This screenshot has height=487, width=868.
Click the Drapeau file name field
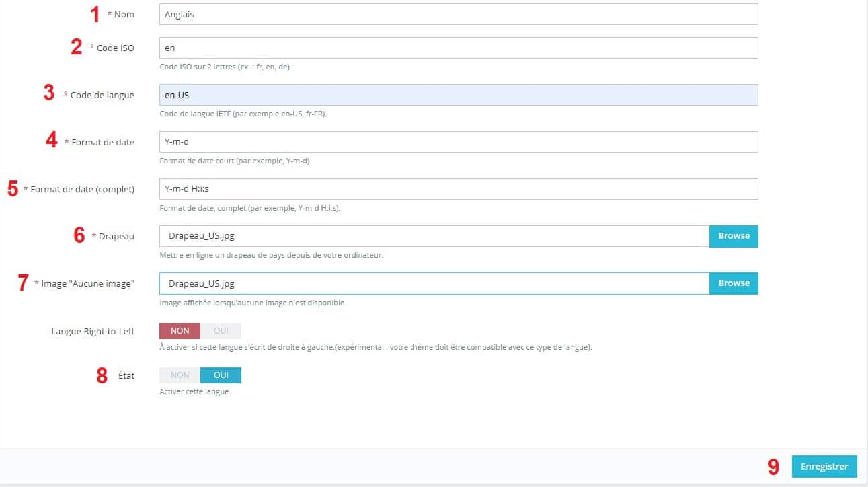coord(434,236)
